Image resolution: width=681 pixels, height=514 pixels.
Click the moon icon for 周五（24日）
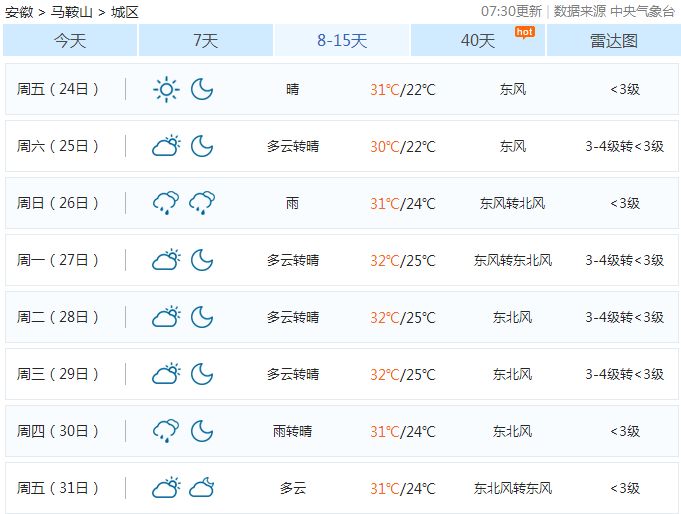point(202,90)
